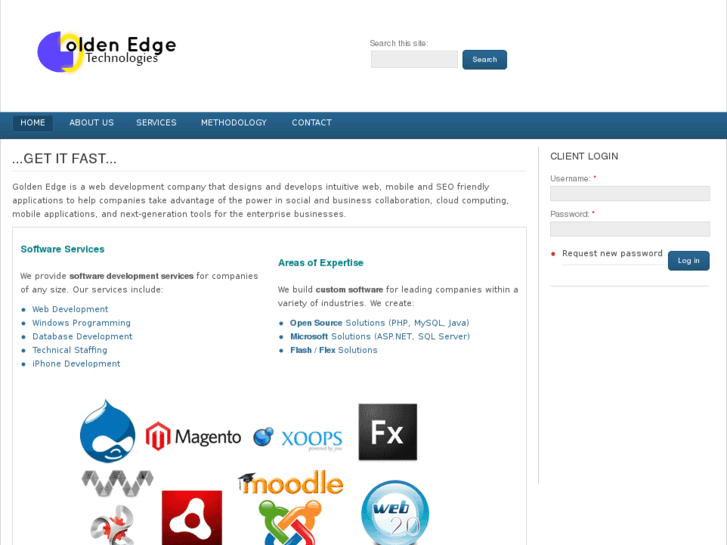Viewport: 727px width, 545px height.
Task: Focus the Search this site field
Action: (x=414, y=59)
